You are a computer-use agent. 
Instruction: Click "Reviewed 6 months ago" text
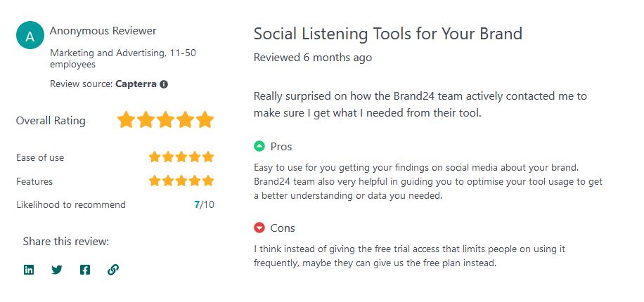(x=313, y=58)
